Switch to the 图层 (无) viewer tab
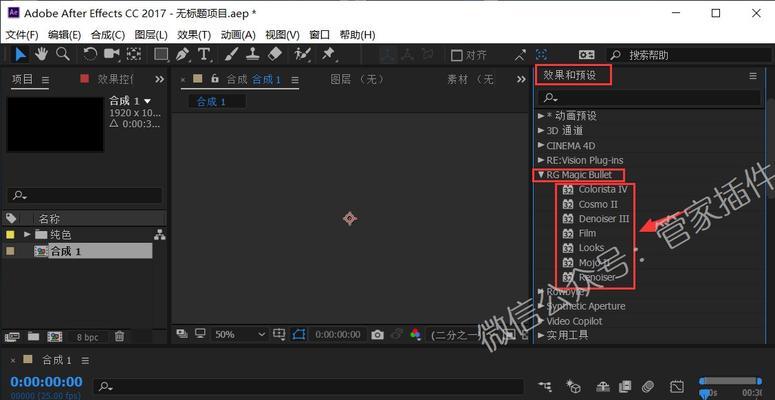 pyautogui.click(x=357, y=79)
